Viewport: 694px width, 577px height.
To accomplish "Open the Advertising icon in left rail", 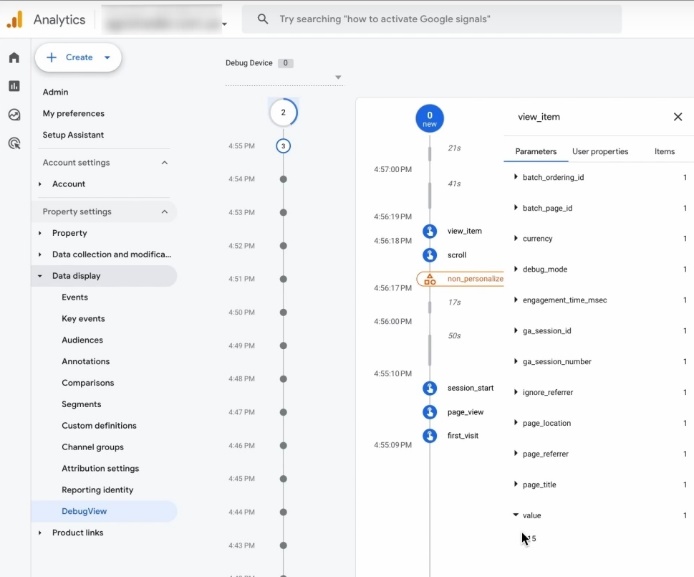I will point(14,143).
